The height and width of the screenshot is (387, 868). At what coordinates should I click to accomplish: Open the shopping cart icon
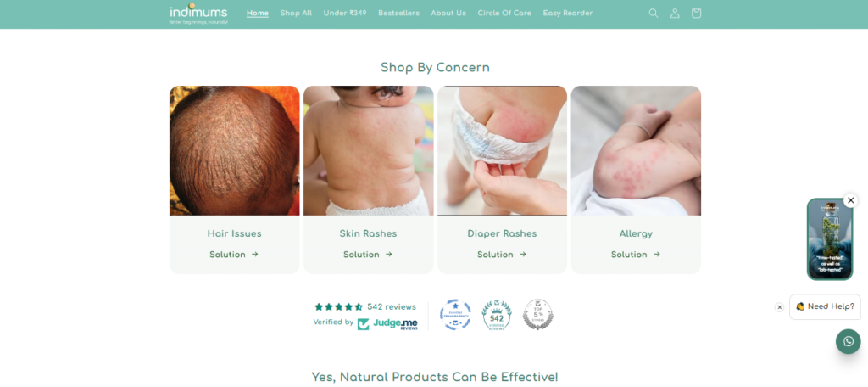click(x=697, y=14)
